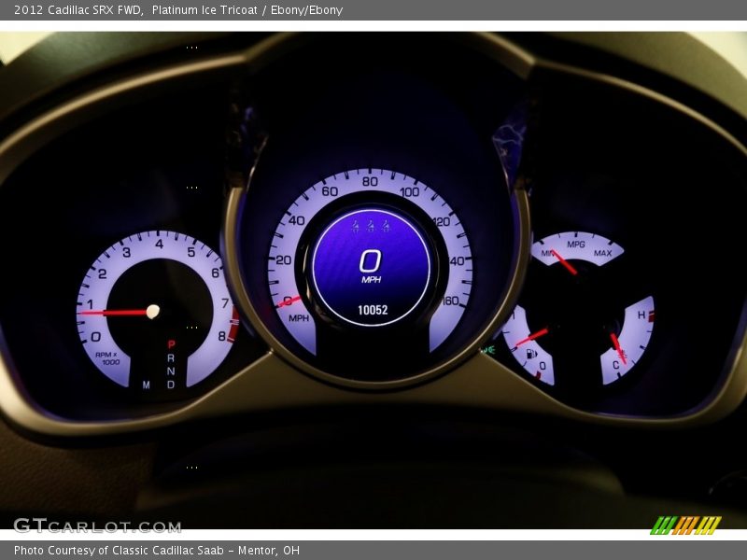Click the '5' on the tachometer
Screen dimensions: 747x560
tap(191, 252)
